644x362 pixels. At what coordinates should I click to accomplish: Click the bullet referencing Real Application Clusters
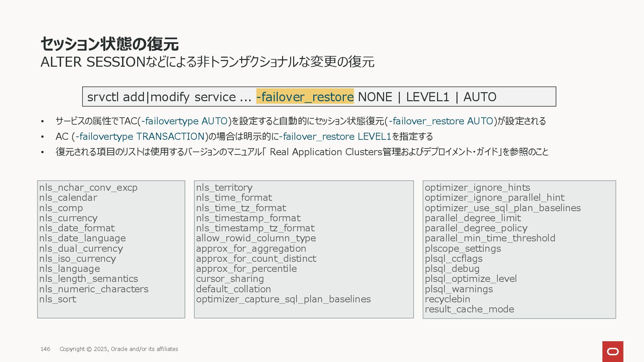302,152
